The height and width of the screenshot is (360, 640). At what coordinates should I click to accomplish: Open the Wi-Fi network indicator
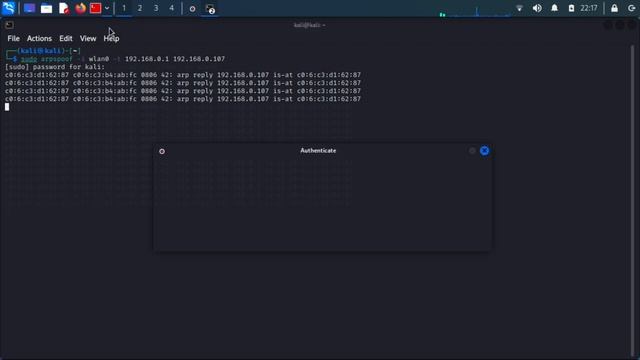click(x=519, y=8)
